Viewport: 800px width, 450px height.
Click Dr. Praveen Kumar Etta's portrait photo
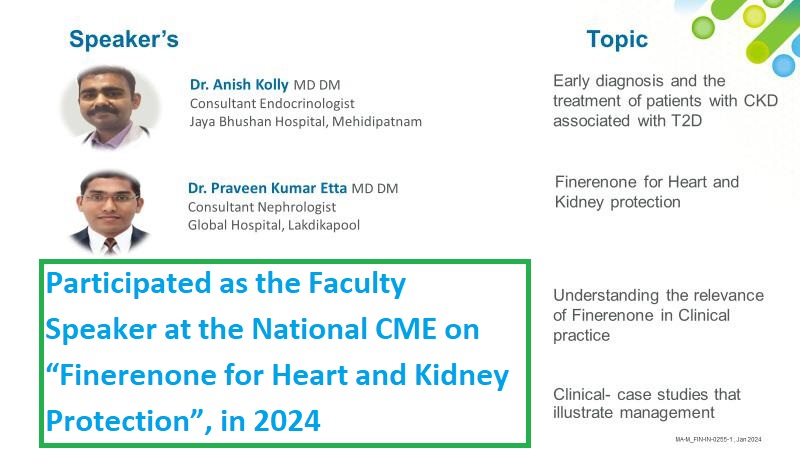(x=110, y=212)
